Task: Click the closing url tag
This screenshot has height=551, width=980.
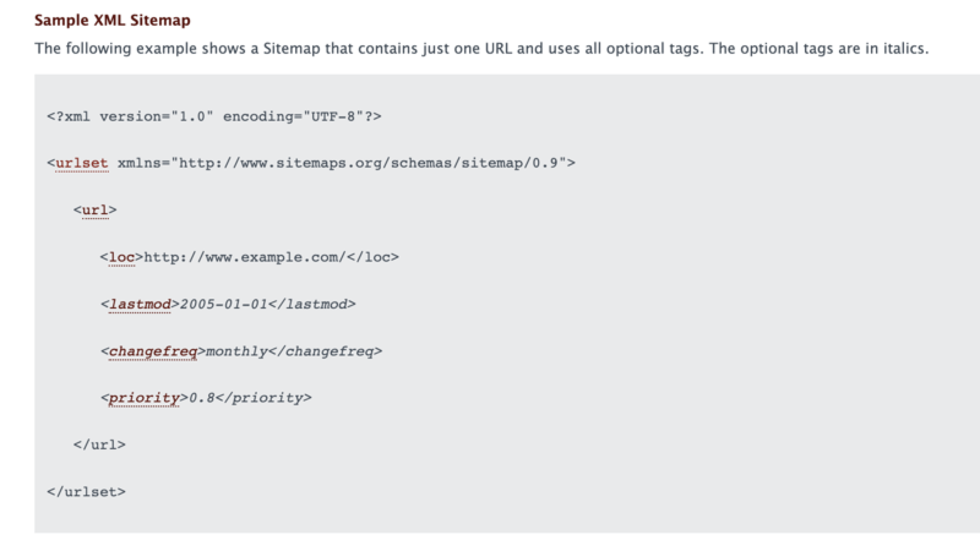Action: pos(99,445)
